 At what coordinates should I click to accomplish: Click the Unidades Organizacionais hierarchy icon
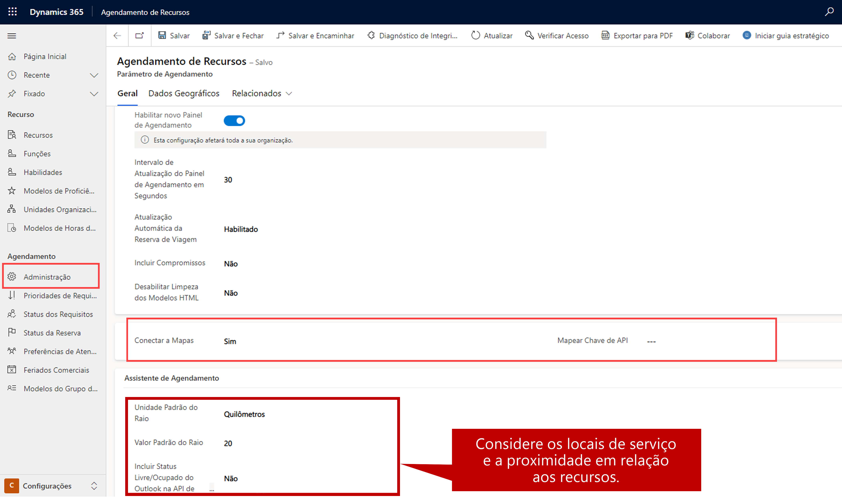coord(12,209)
